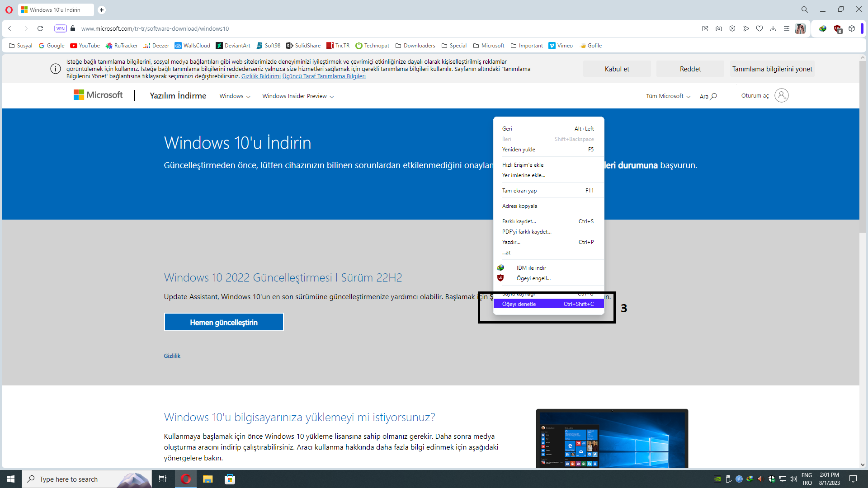Choose 'Adresi kopyala' from context menu
Screen dimensions: 868x488
tap(520, 206)
